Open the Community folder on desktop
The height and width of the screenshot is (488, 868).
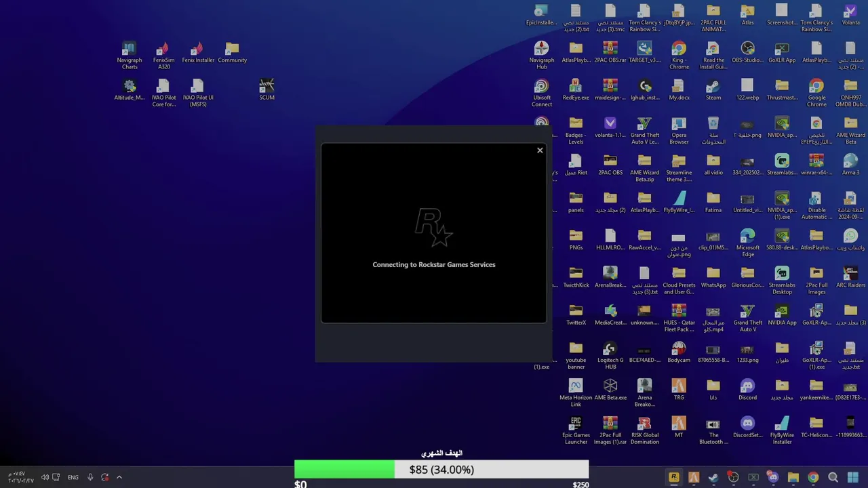233,53
